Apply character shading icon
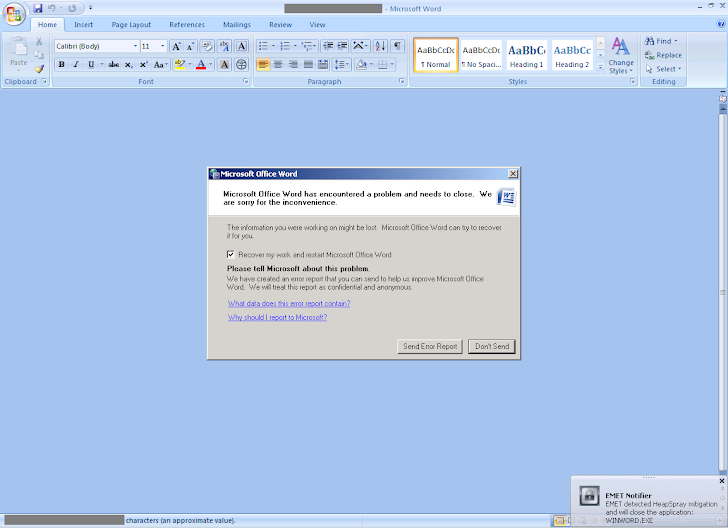 pos(224,65)
